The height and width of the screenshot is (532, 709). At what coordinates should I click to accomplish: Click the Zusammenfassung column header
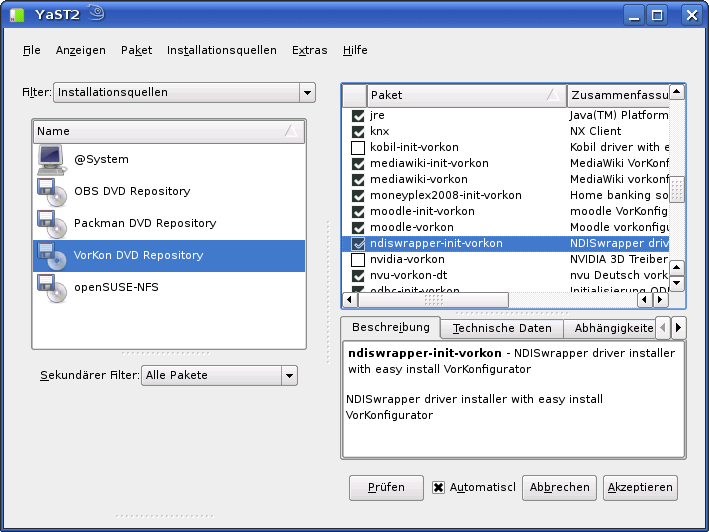(x=619, y=95)
